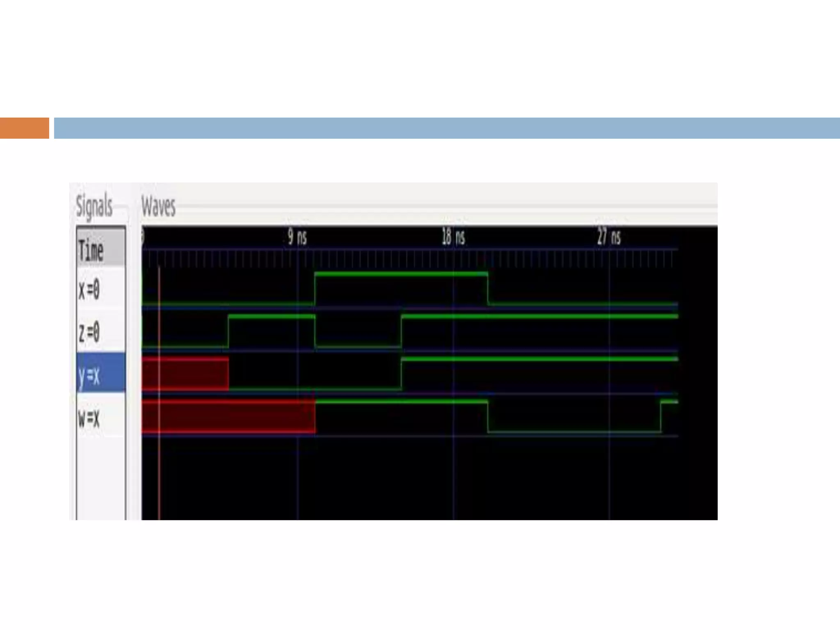Click empty area below w=x signal
The image size is (840, 630).
[x=100, y=478]
